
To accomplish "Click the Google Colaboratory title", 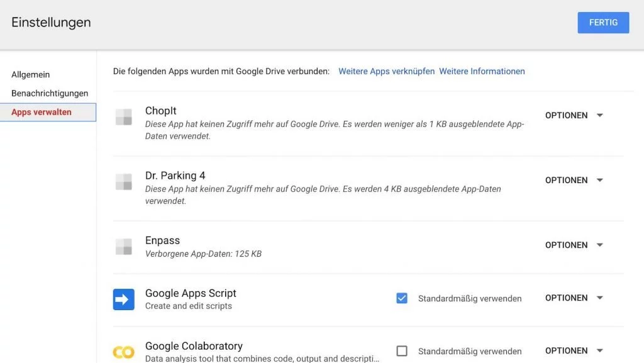I will coord(194,346).
